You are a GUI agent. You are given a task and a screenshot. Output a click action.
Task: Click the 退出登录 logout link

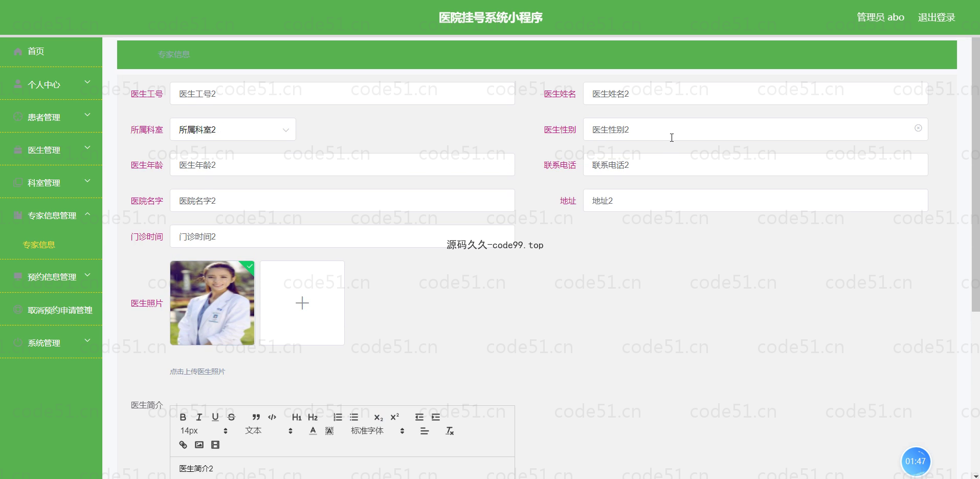pos(937,17)
